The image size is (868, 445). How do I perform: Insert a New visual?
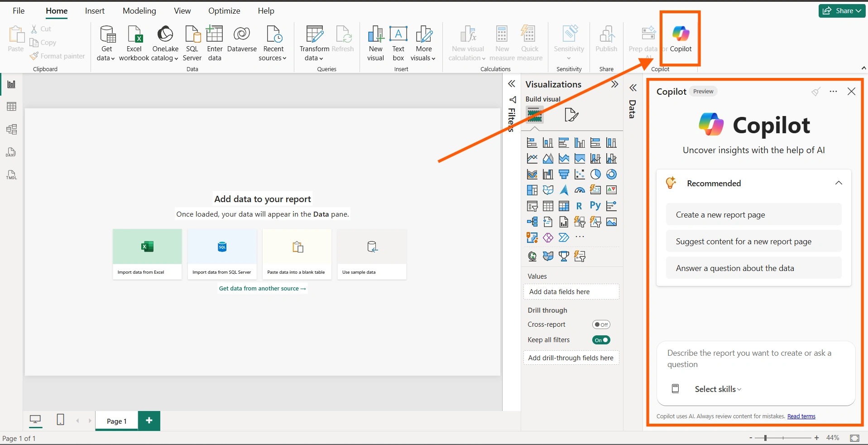click(375, 44)
